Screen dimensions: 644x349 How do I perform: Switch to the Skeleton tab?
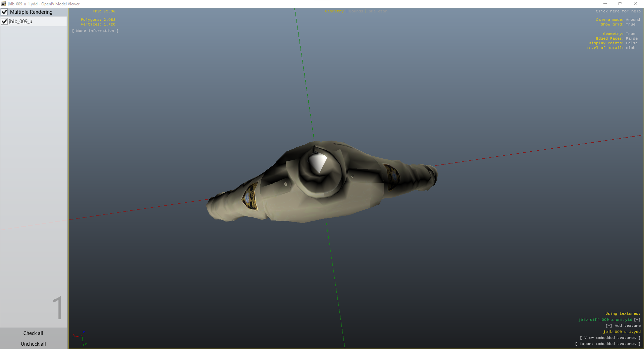pos(378,11)
